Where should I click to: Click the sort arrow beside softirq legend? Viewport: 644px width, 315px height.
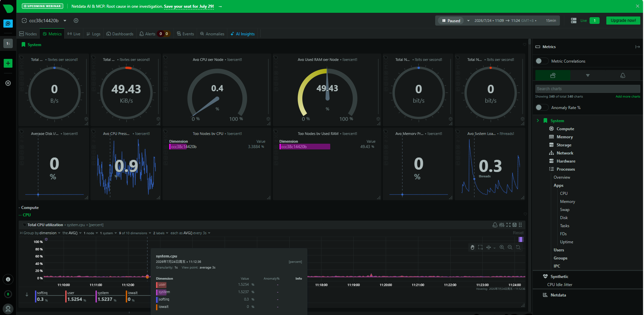click(x=27, y=294)
